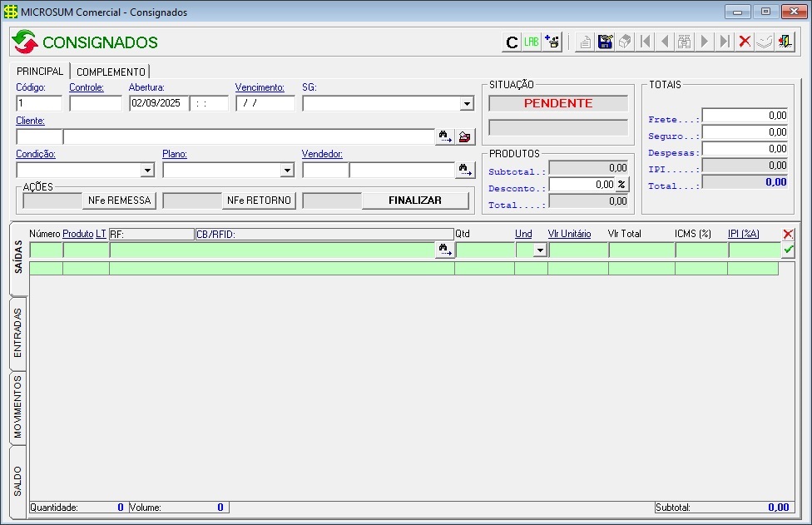Confirm the item row with green checkmark
The height and width of the screenshot is (525, 812).
788,250
